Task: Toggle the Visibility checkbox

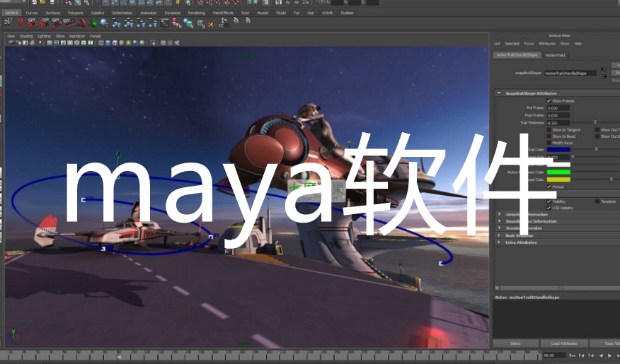Action: 549,201
